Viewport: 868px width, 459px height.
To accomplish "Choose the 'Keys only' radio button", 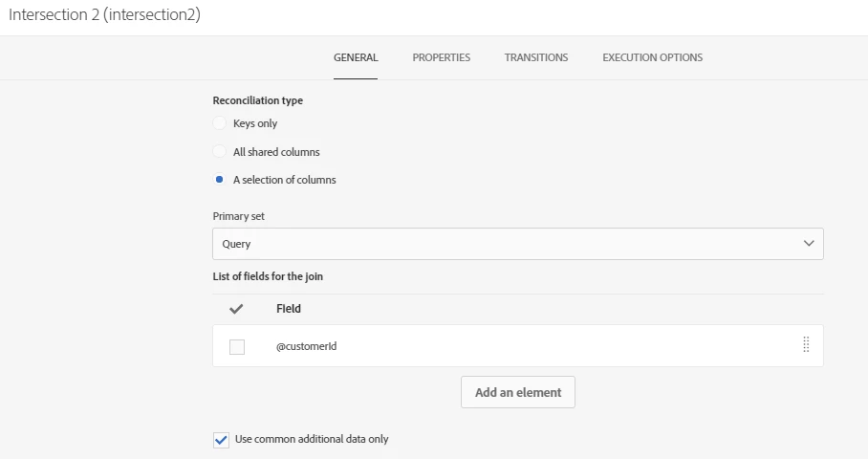I will (220, 123).
